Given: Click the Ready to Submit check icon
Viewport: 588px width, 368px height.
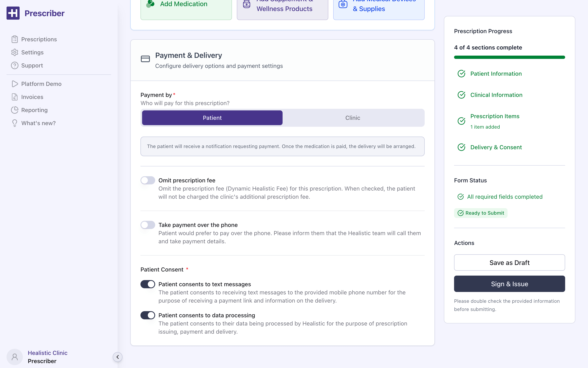Looking at the screenshot, I should tap(461, 213).
